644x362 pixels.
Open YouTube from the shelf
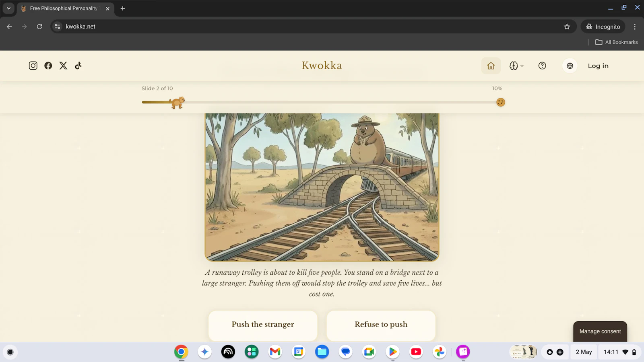416,352
